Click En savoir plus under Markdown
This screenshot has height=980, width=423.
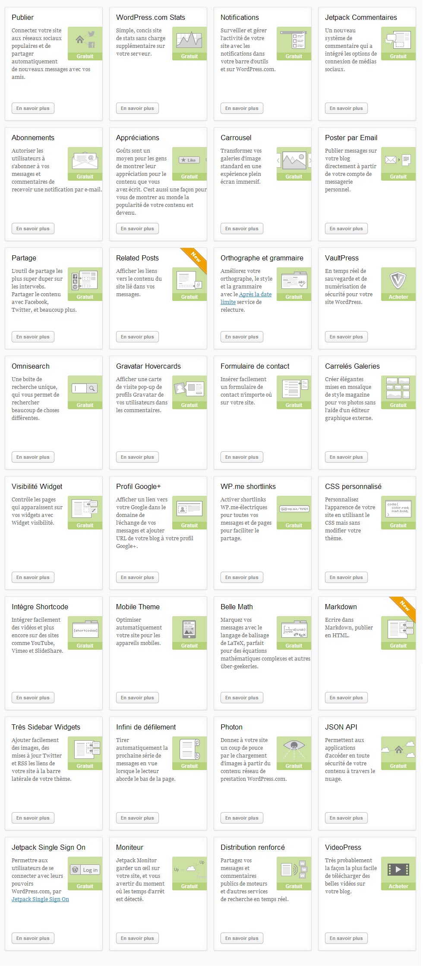pyautogui.click(x=346, y=698)
